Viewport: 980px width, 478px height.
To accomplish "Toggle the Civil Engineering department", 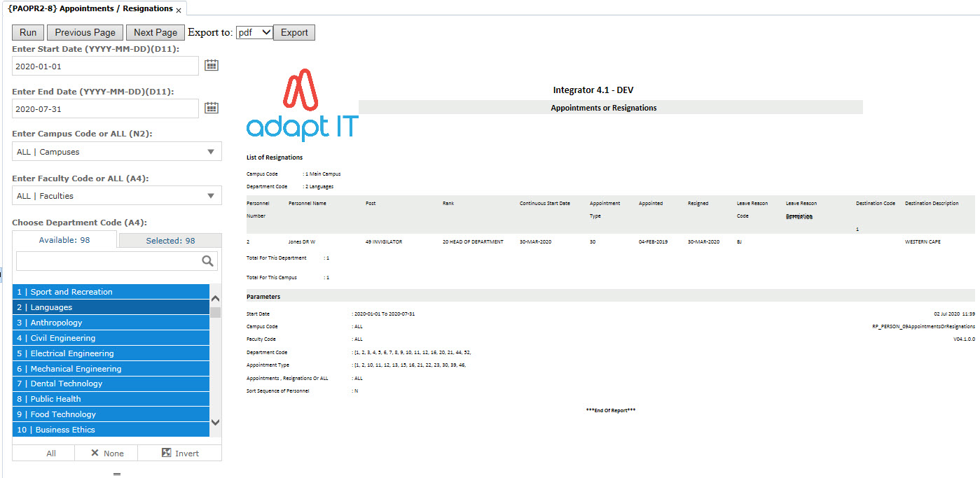I will (111, 338).
